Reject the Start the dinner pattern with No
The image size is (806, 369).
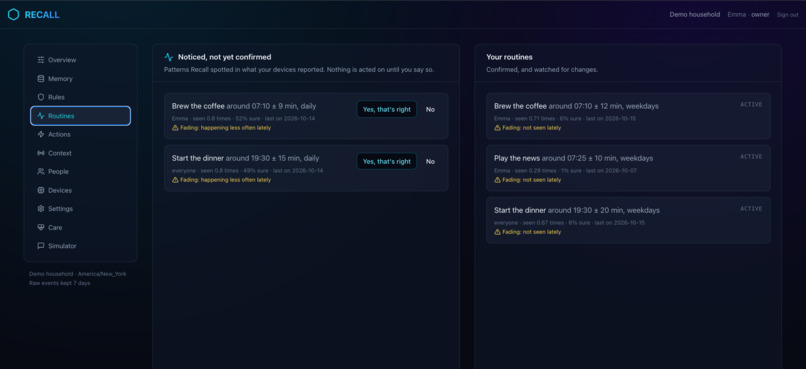[430, 161]
